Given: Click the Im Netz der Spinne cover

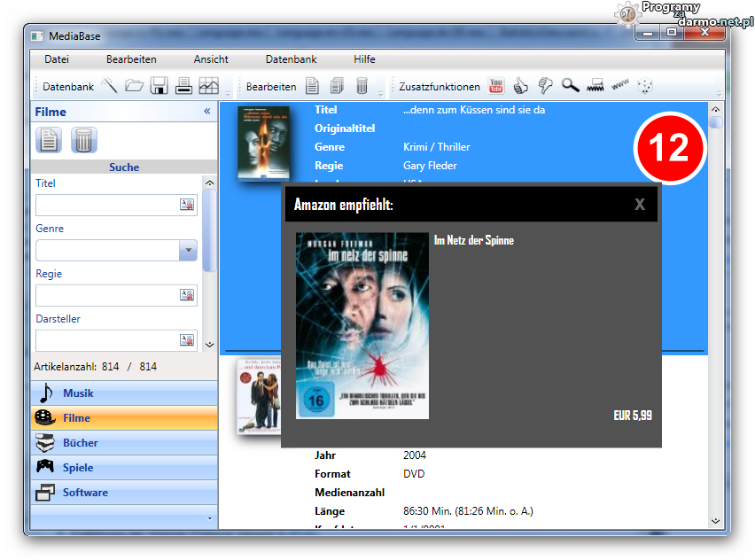Looking at the screenshot, I should (x=362, y=325).
